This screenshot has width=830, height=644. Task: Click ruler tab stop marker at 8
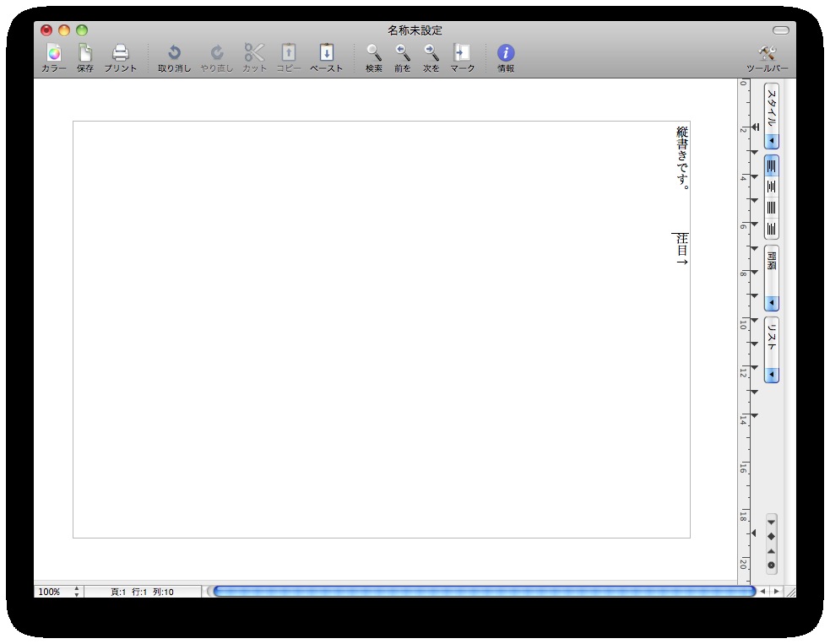point(754,272)
